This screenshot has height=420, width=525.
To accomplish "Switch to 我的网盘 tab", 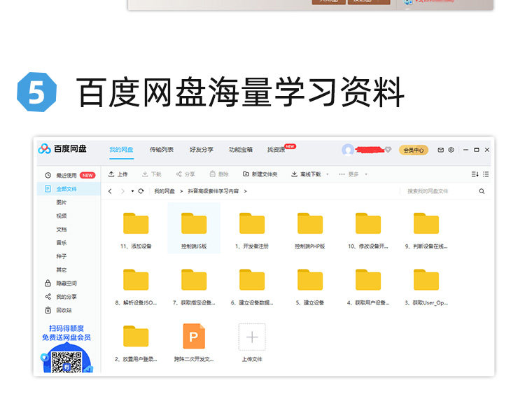I will coord(121,150).
